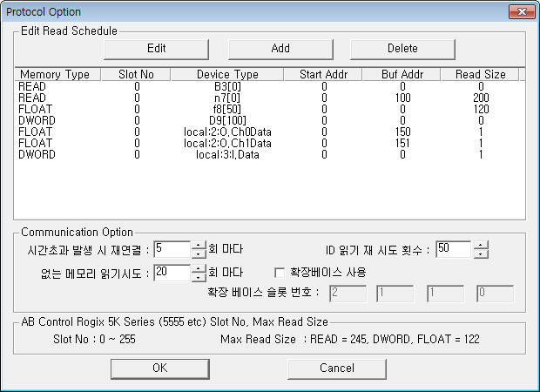Click the ID 읽기 재 시도 횟수 field
The height and width of the screenshot is (392, 540).
[453, 249]
